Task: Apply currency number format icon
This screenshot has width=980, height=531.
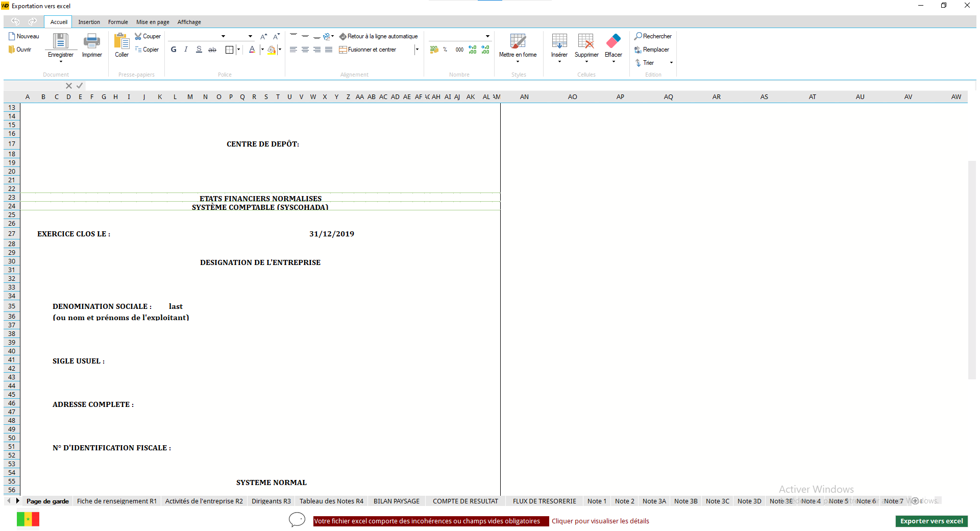Action: pyautogui.click(x=434, y=50)
